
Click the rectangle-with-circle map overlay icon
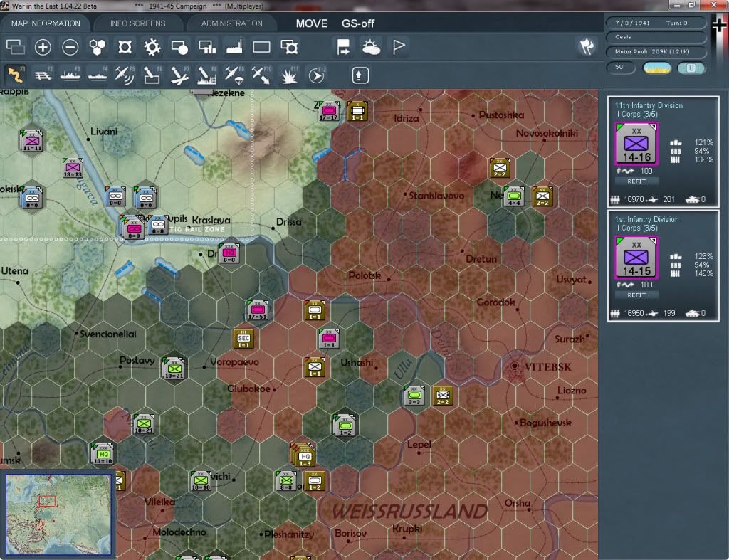[179, 47]
